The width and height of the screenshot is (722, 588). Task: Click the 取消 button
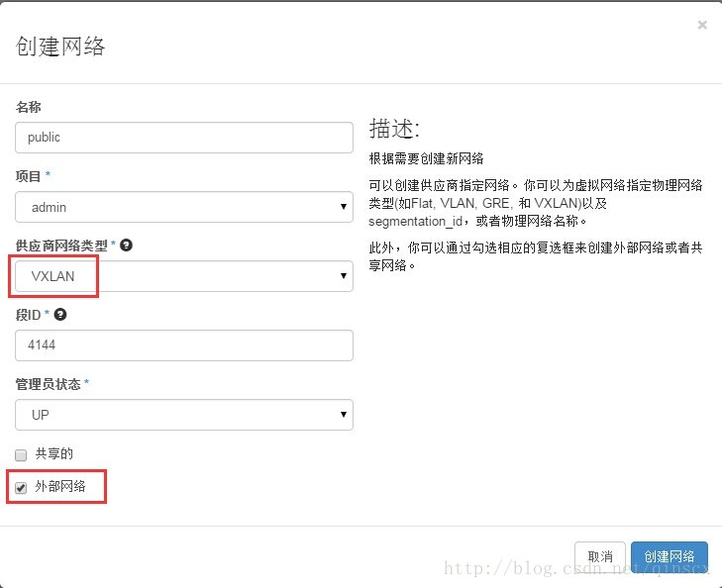600,556
